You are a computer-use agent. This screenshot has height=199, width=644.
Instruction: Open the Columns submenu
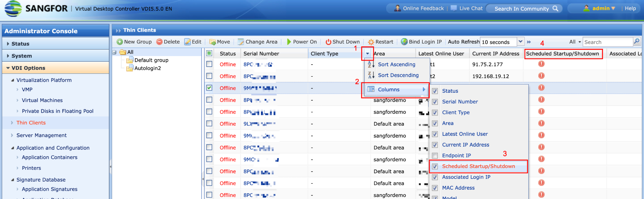point(396,90)
